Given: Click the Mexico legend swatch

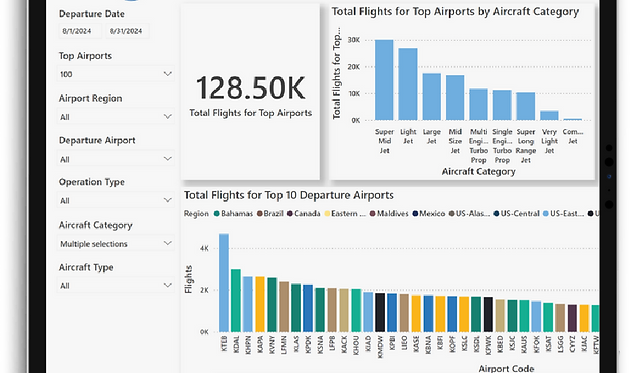Looking at the screenshot, I should tap(415, 213).
